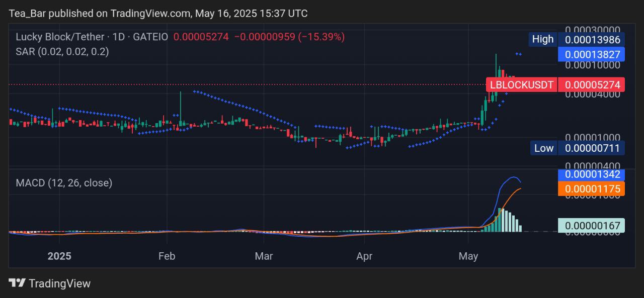This screenshot has width=644, height=298.
Task: Click the 0.00013986 high value label
Action: click(592, 39)
